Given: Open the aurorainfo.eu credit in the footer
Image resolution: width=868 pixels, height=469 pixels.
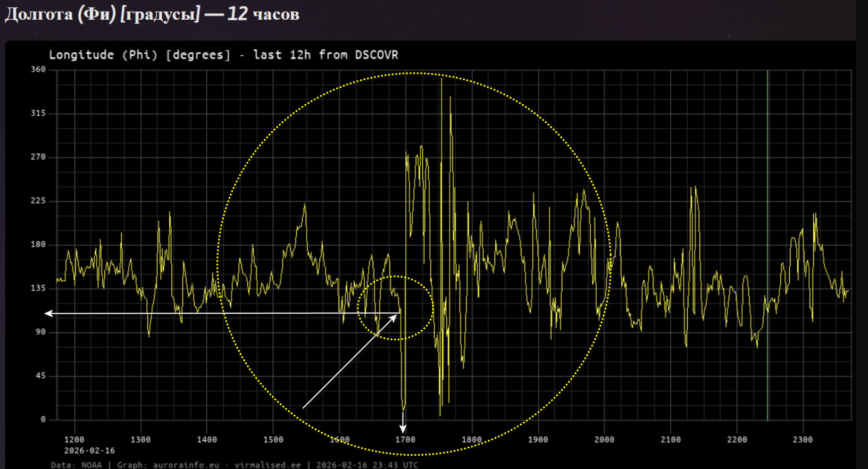Looking at the screenshot, I should point(186,465).
